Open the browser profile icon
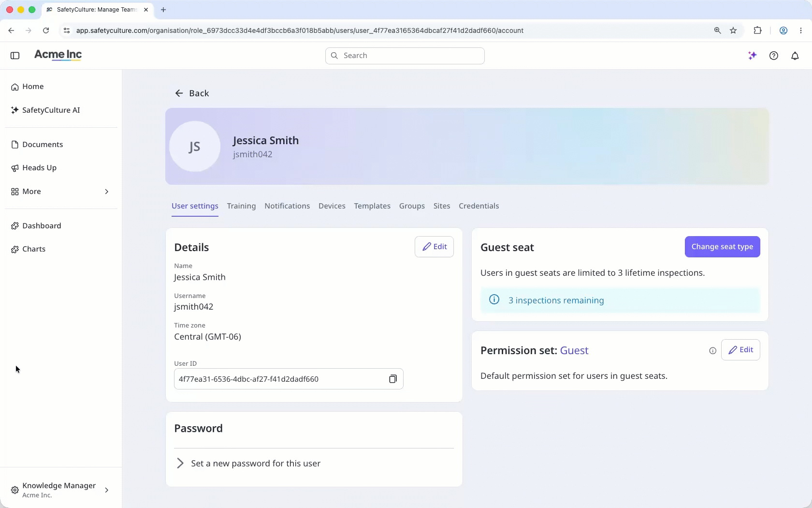This screenshot has height=508, width=812. 783,30
